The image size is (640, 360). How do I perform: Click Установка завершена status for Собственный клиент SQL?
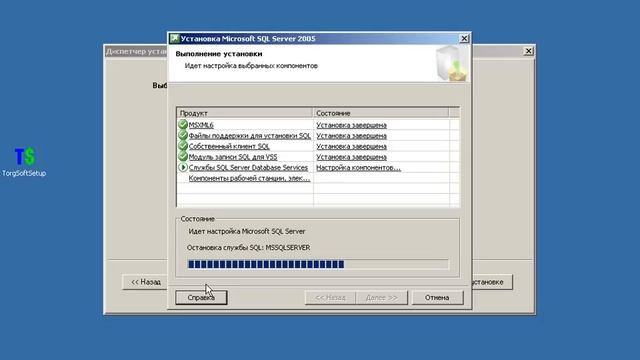(x=351, y=146)
